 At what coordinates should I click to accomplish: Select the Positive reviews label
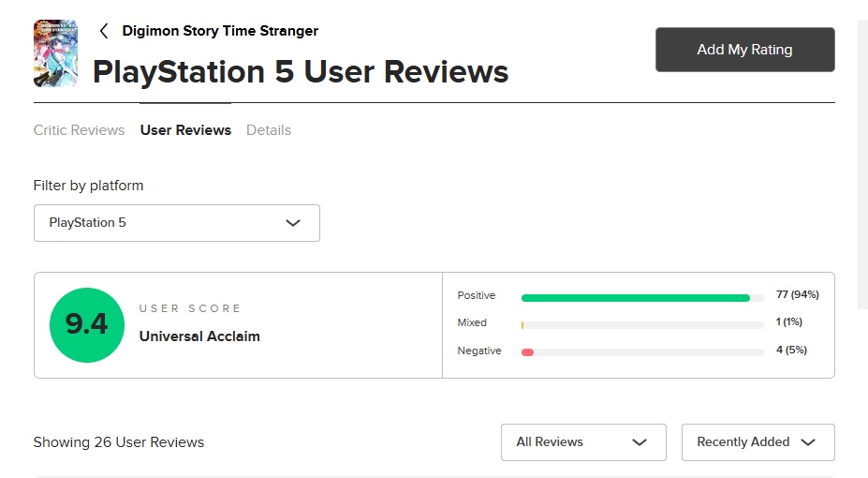point(477,295)
